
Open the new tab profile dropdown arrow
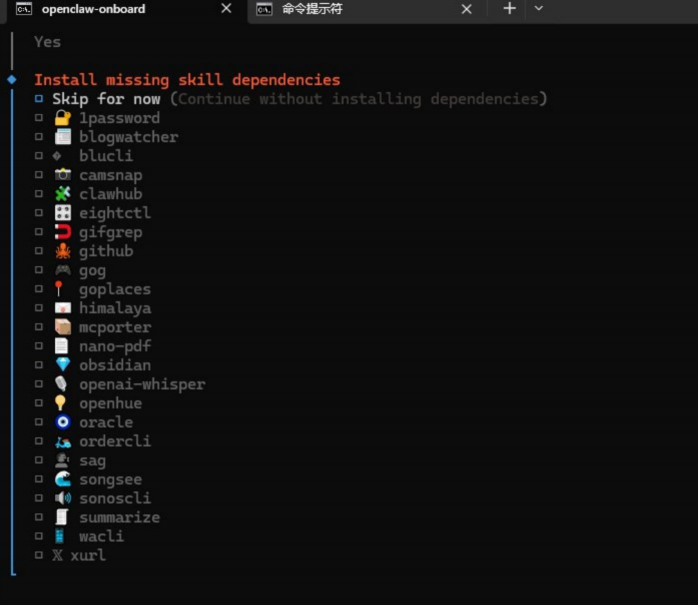(539, 9)
